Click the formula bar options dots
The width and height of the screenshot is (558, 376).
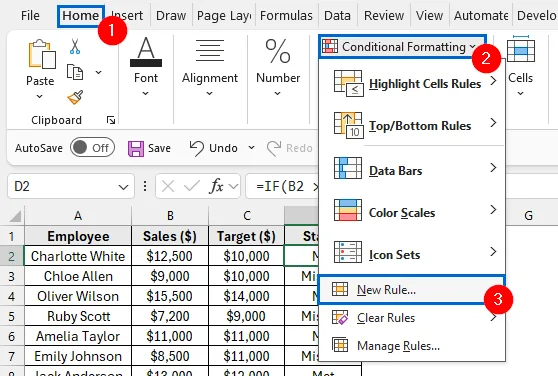(145, 186)
